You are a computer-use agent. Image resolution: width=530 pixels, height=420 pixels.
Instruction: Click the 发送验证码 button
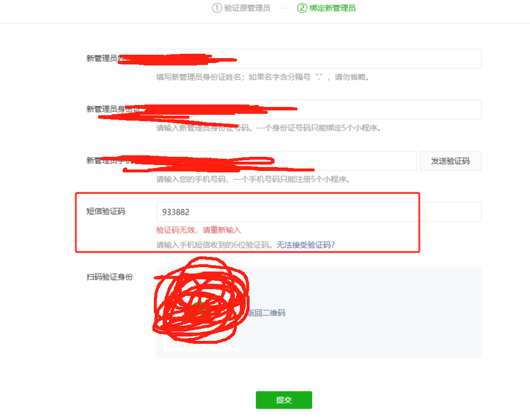coord(450,161)
